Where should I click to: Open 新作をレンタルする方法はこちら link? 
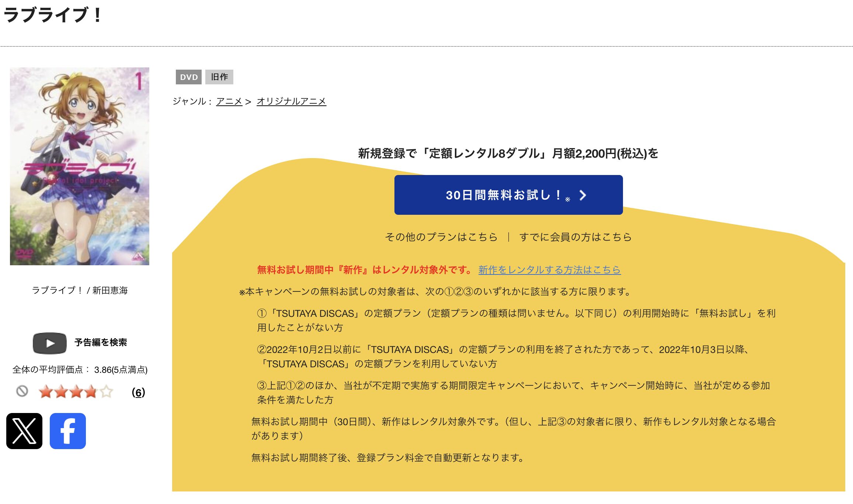point(550,270)
